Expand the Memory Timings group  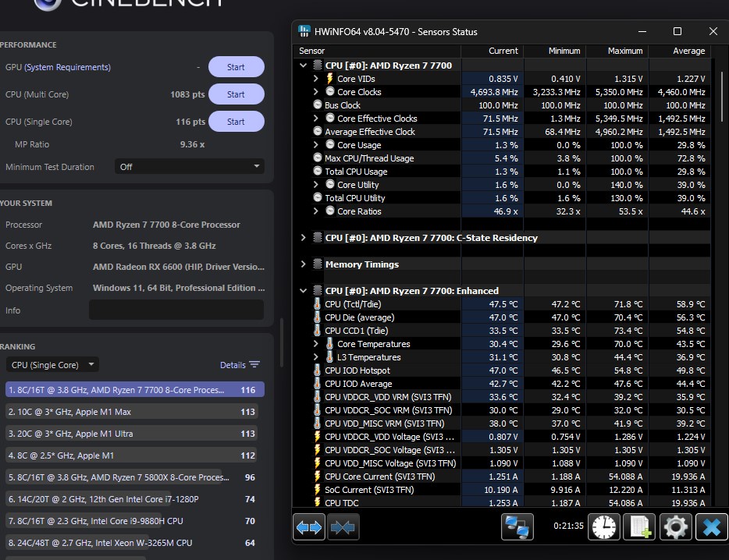pos(303,264)
